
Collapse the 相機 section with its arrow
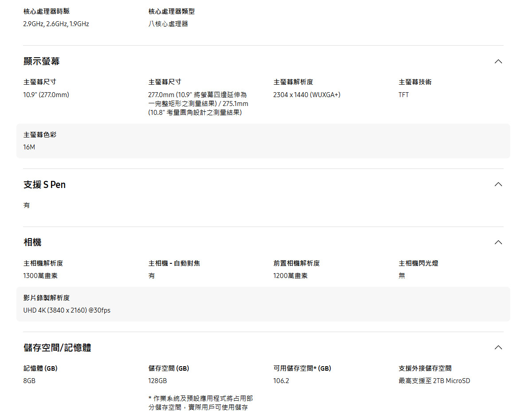coord(498,243)
